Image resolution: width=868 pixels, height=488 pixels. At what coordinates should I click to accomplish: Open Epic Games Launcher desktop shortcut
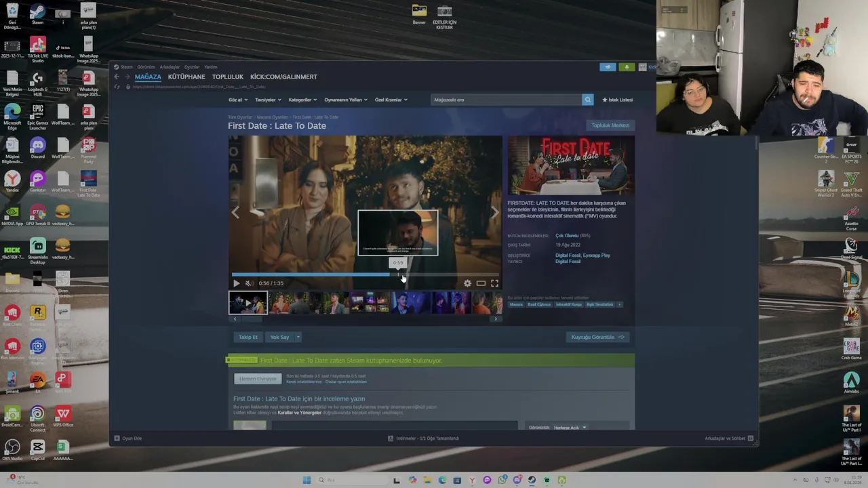tap(37, 115)
